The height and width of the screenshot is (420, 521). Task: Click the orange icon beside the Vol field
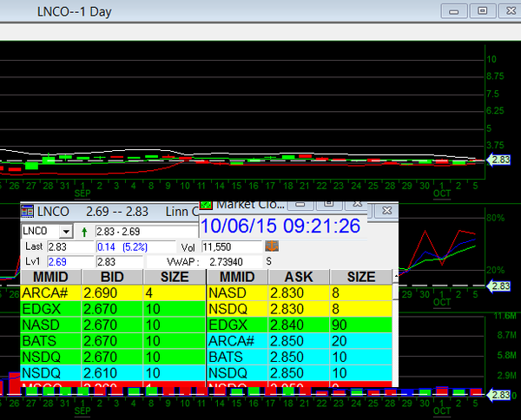[x=272, y=246]
